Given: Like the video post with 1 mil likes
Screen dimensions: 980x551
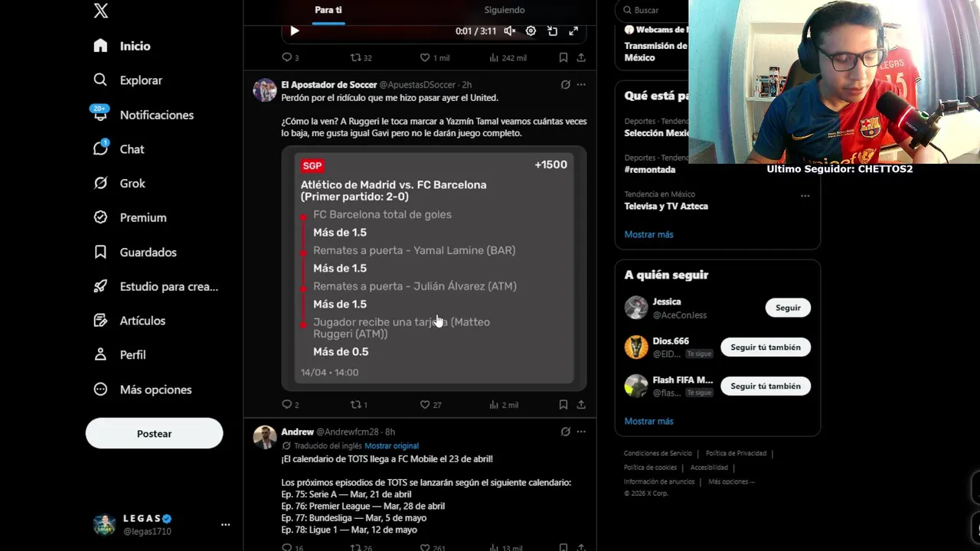Looking at the screenshot, I should (x=434, y=57).
